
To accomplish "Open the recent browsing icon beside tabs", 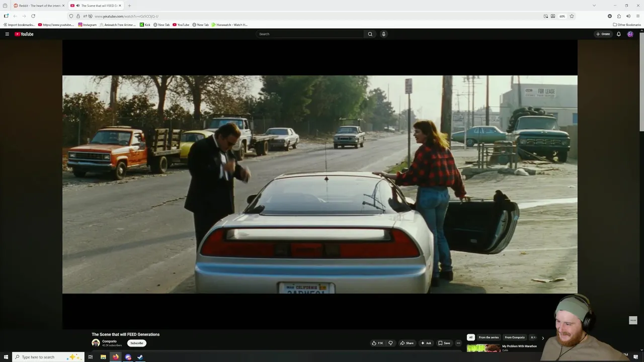I will pyautogui.click(x=5, y=6).
